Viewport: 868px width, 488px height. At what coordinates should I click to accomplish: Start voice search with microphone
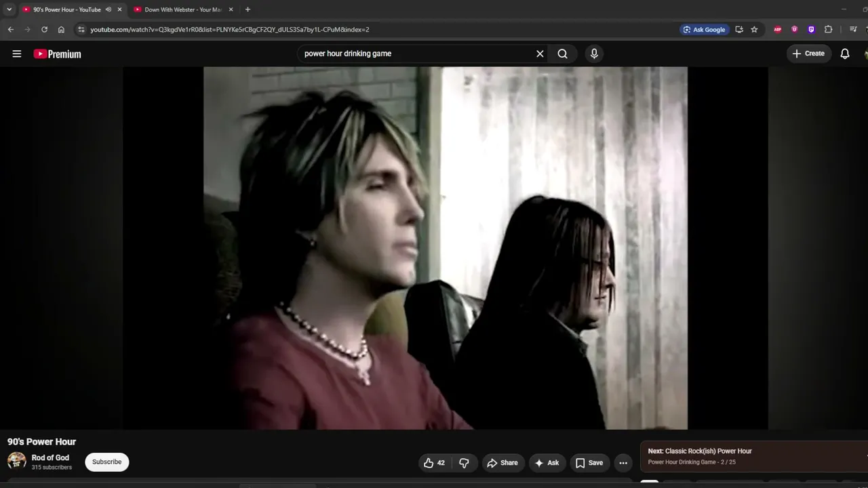[594, 54]
